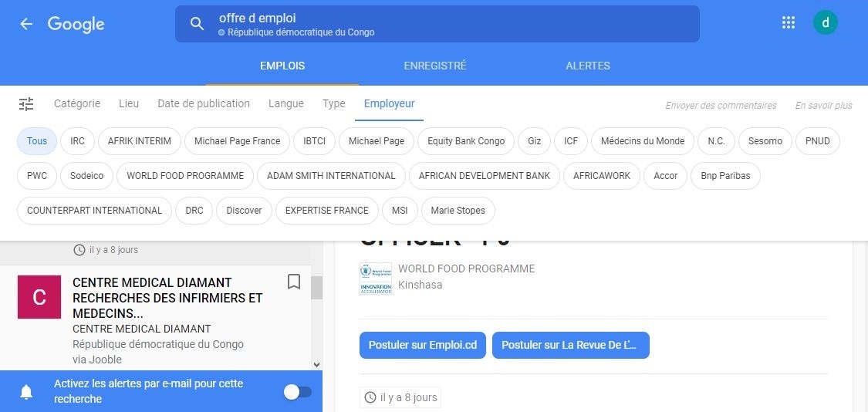Click the Google logo
The image size is (868, 412).
[76, 25]
